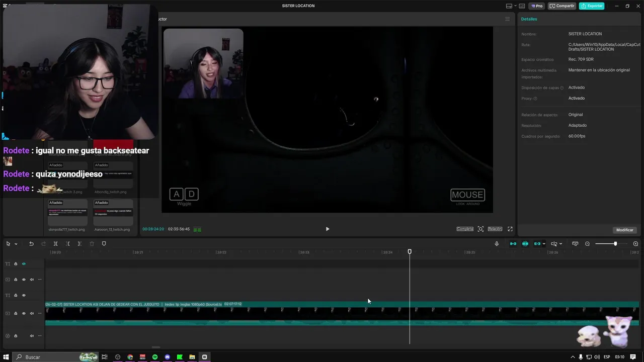The image size is (644, 362).
Task: Lock the main video track
Action: [16, 314]
